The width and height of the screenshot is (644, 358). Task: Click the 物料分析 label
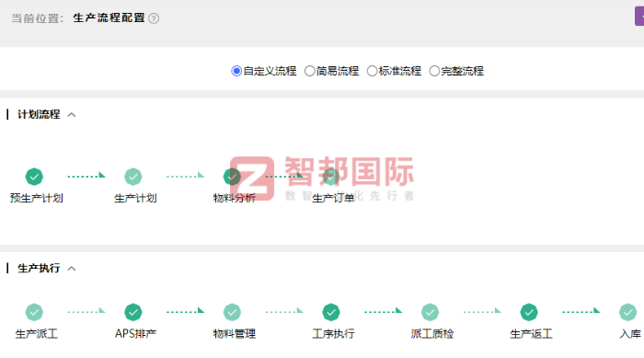click(235, 198)
